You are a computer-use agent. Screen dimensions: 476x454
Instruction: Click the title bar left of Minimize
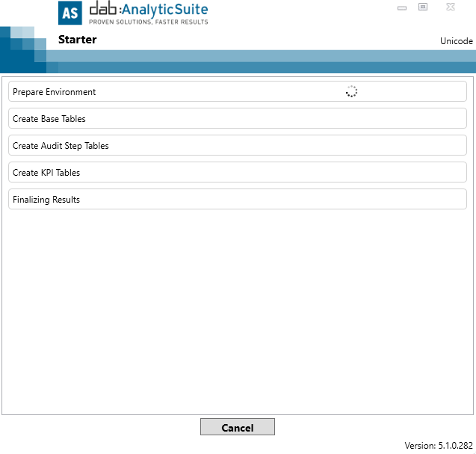[x=314, y=9]
